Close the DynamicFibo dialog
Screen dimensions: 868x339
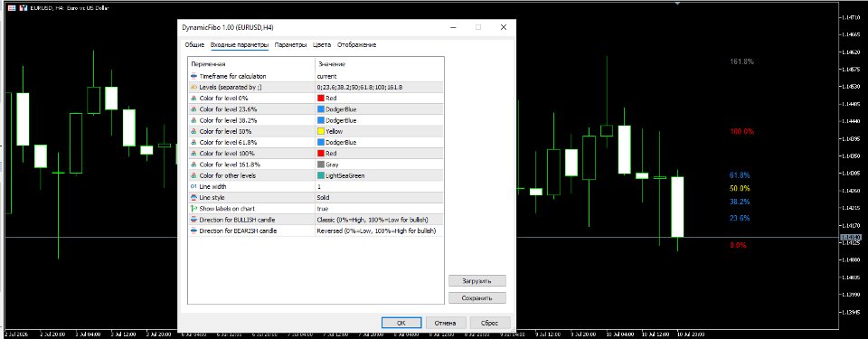coord(504,27)
